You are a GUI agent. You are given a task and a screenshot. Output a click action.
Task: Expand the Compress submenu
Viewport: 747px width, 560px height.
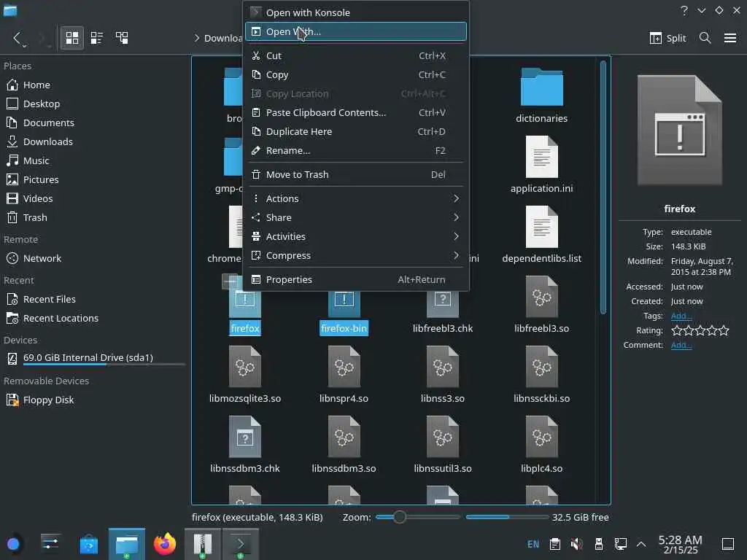coord(355,256)
